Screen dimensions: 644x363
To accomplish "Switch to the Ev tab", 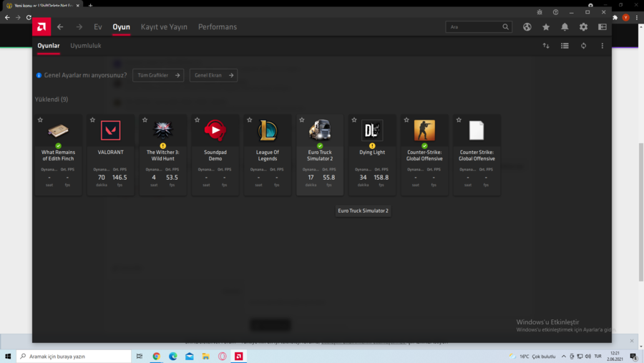I will (98, 26).
